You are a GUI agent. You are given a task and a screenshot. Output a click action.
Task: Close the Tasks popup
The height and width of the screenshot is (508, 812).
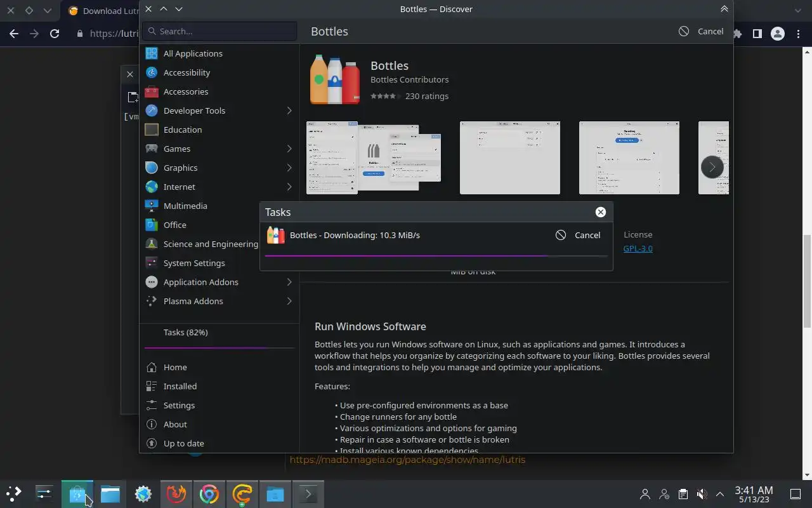point(601,212)
